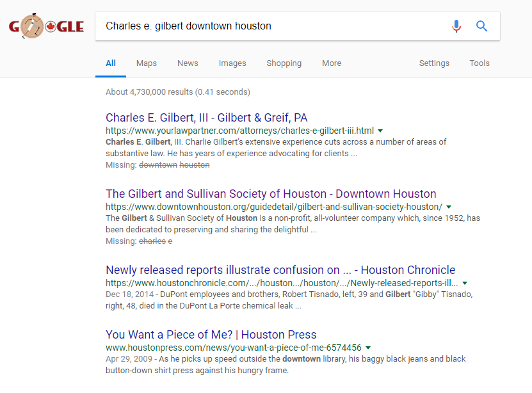This screenshot has width=532, height=393.
Task: Expand dropdown arrow beside downtownhouston.org URL
Action: pos(449,207)
